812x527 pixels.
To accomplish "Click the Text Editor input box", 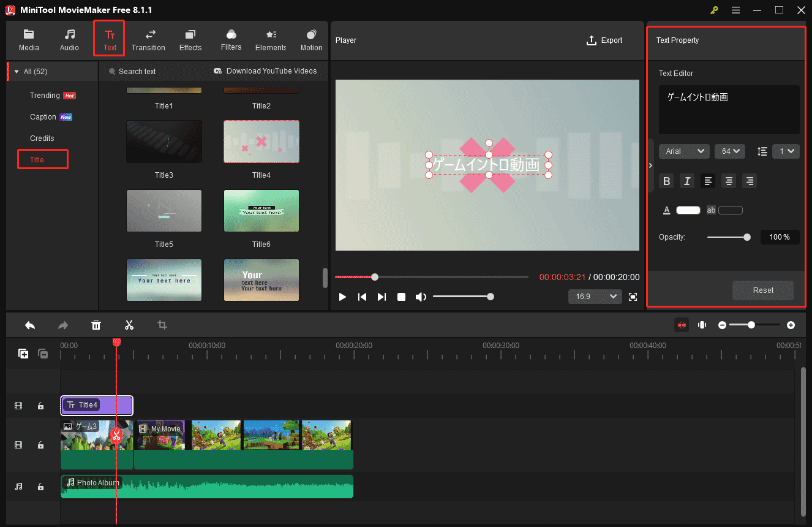I will pos(729,110).
